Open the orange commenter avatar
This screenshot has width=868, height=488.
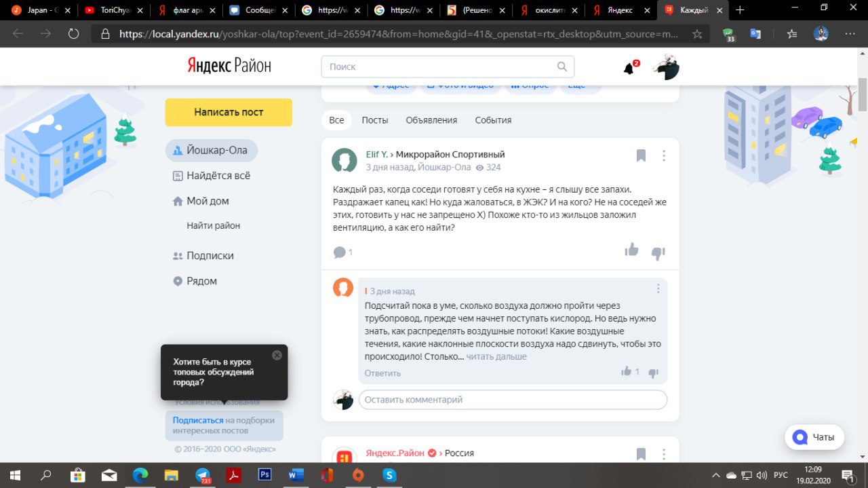pyautogui.click(x=343, y=288)
